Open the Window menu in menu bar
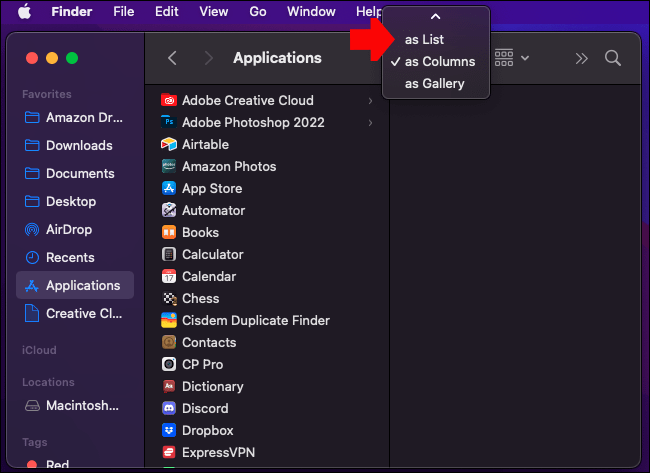 pyautogui.click(x=311, y=11)
